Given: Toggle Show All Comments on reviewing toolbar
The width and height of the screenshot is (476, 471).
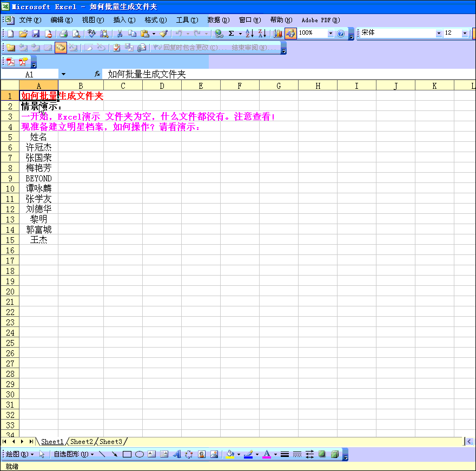Looking at the screenshot, I should click(x=60, y=48).
